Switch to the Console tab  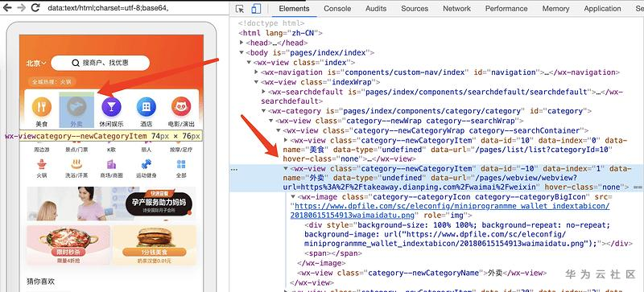(336, 9)
